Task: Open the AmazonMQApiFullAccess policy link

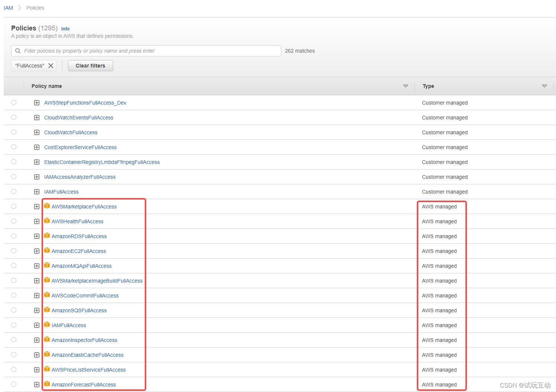Action: [81, 266]
